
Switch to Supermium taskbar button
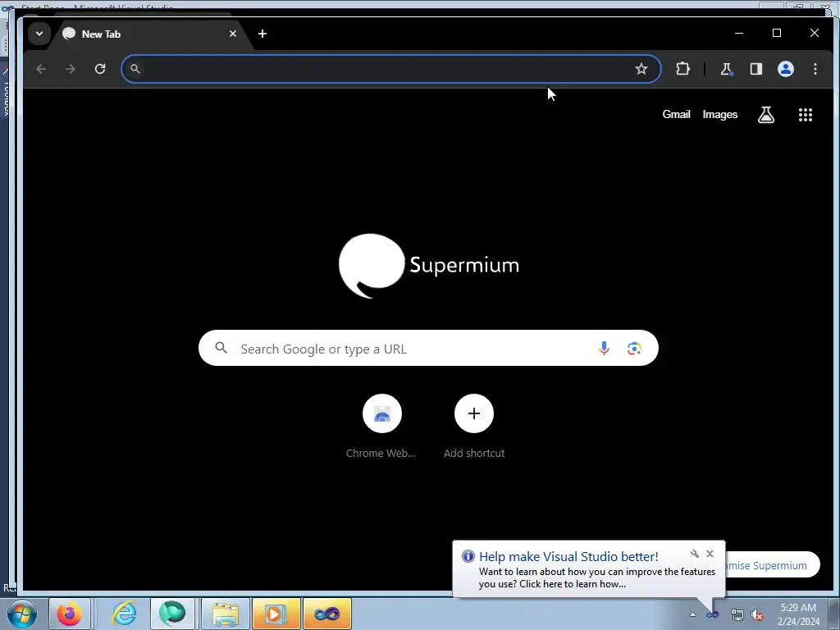tap(172, 614)
